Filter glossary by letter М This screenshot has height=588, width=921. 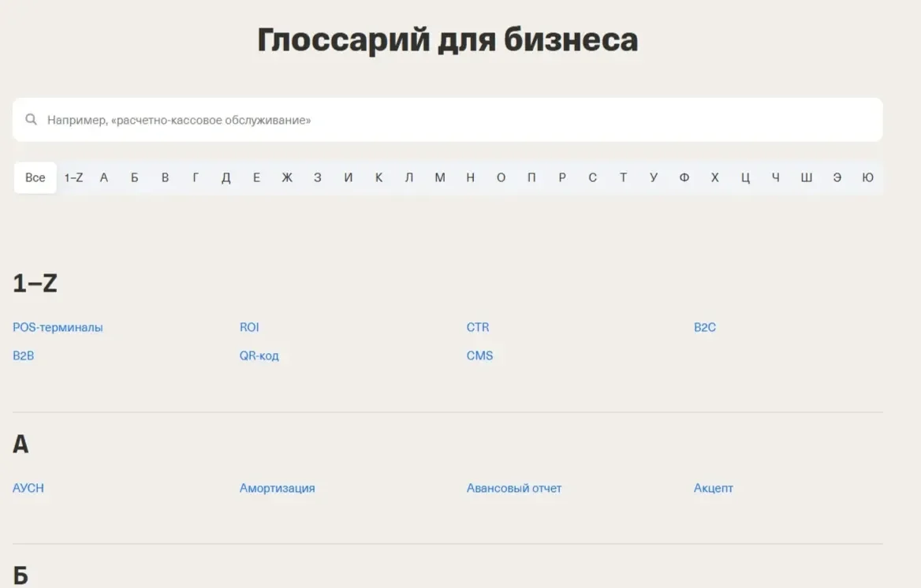click(x=440, y=177)
